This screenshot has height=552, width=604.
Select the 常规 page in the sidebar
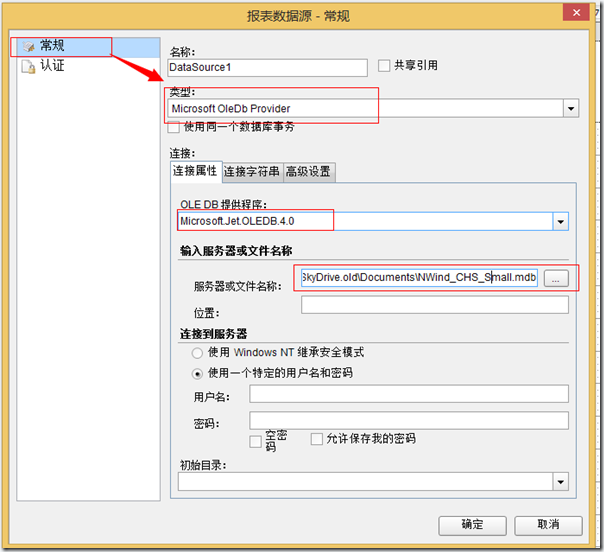(89, 47)
